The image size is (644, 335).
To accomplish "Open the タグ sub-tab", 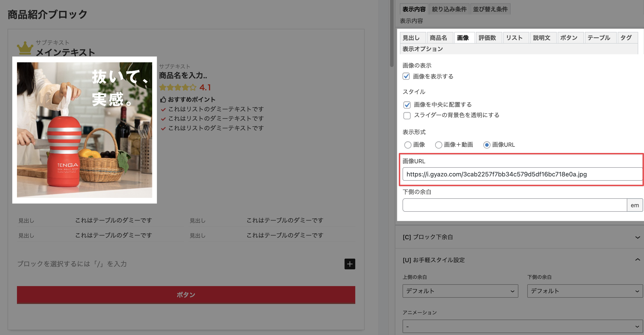I will pyautogui.click(x=627, y=38).
